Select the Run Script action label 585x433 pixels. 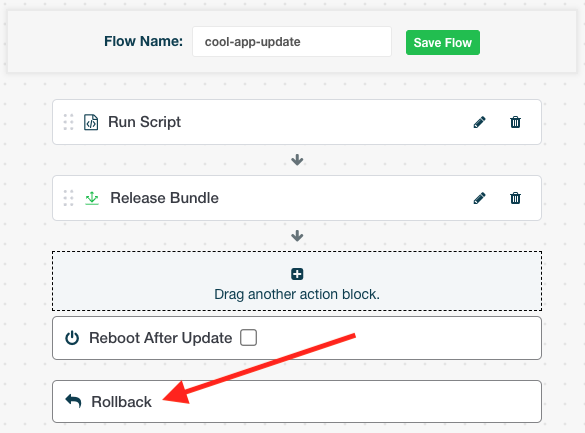pos(144,122)
